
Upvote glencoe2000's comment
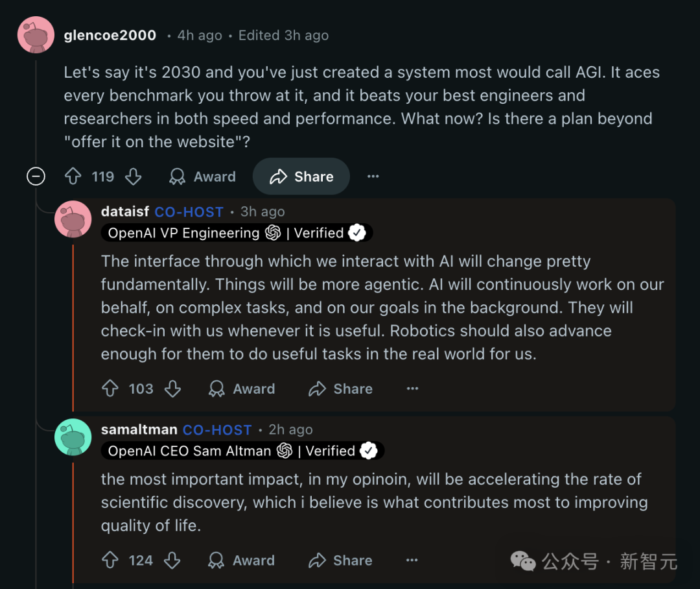pos(73,176)
